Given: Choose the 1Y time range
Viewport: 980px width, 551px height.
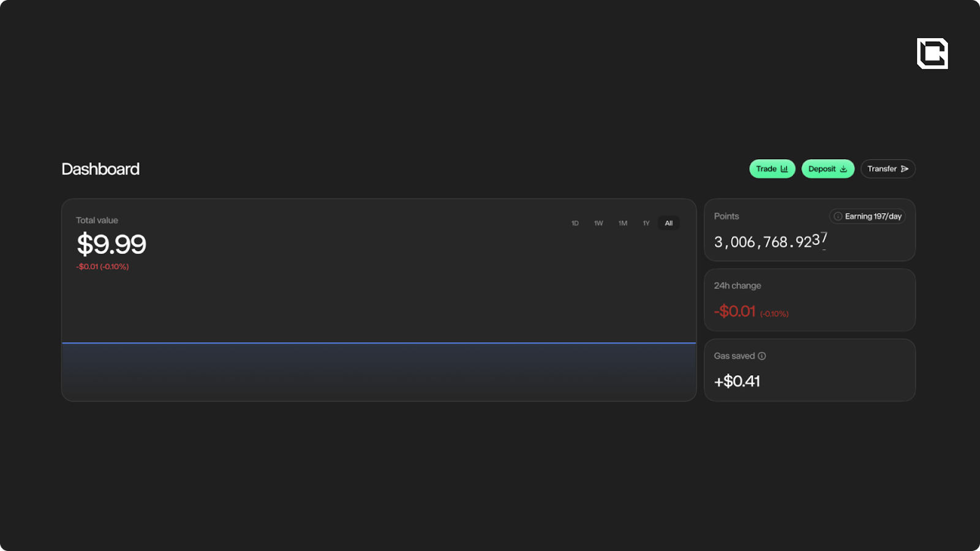Looking at the screenshot, I should click(646, 223).
